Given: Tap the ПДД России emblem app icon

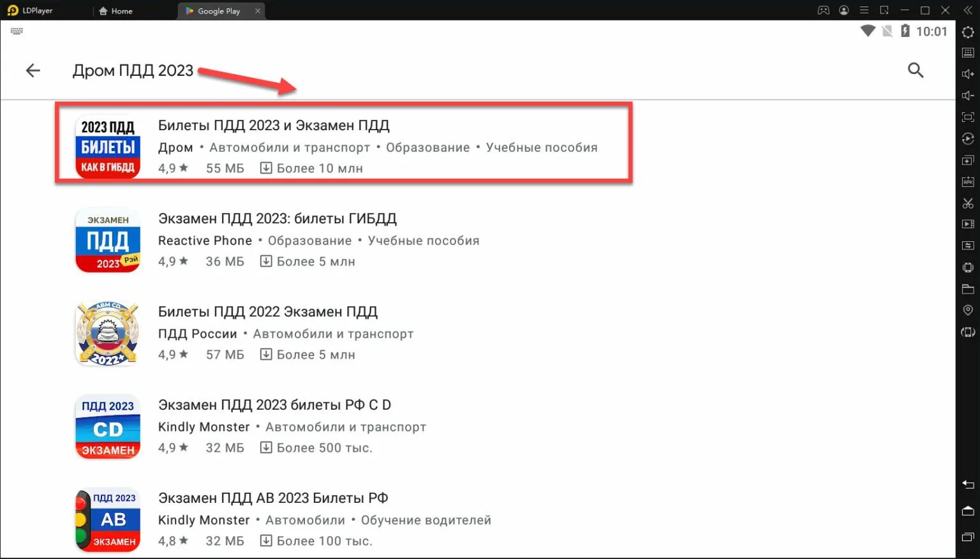Looking at the screenshot, I should [108, 333].
